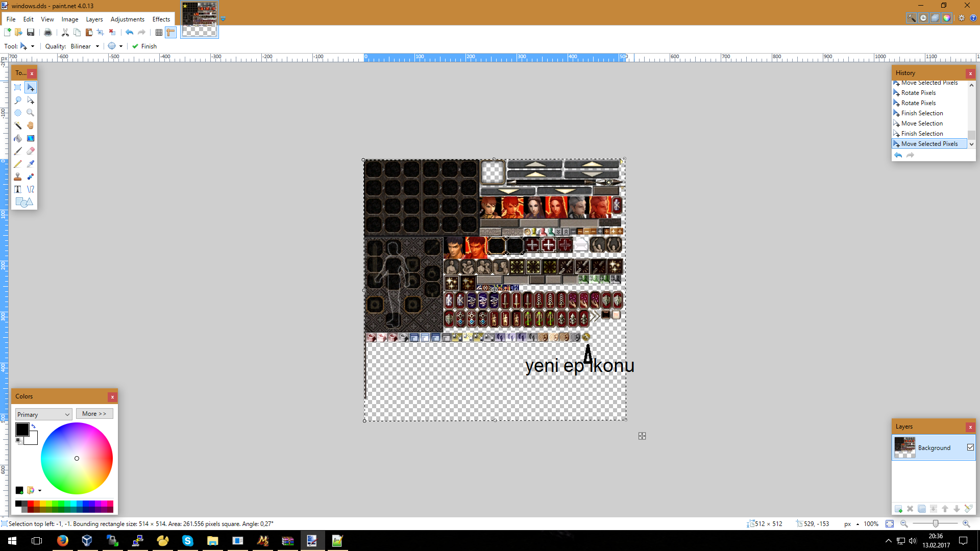Click the windows.dds image thumbnail
This screenshot has height=551, width=980.
pos(200,19)
